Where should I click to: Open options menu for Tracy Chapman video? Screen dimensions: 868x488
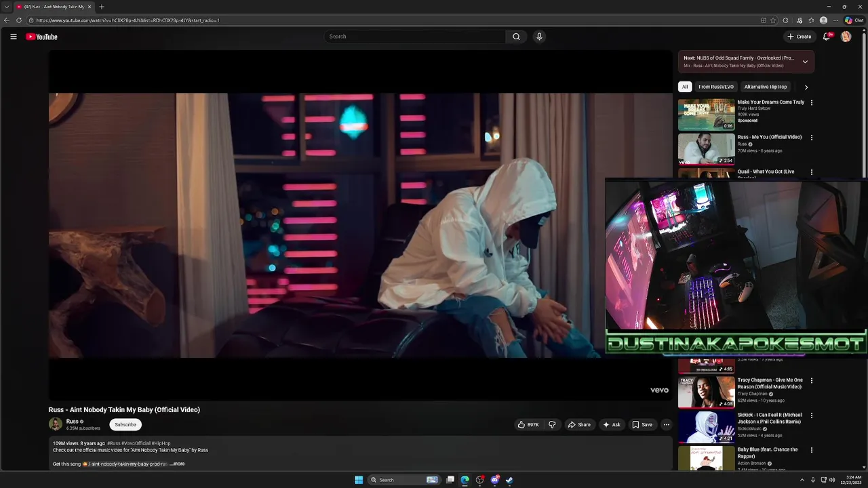812,381
